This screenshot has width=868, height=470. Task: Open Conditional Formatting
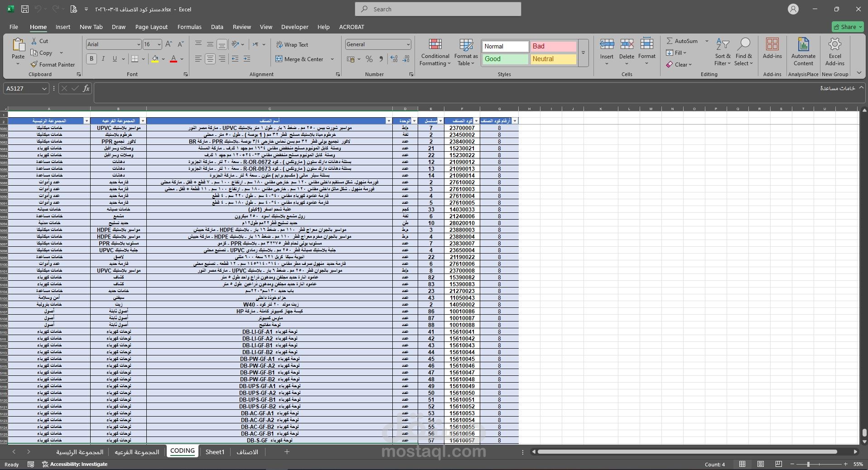435,53
